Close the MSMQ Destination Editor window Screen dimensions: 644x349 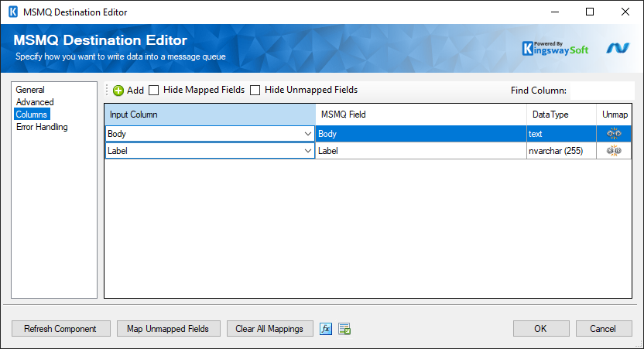pyautogui.click(x=625, y=12)
